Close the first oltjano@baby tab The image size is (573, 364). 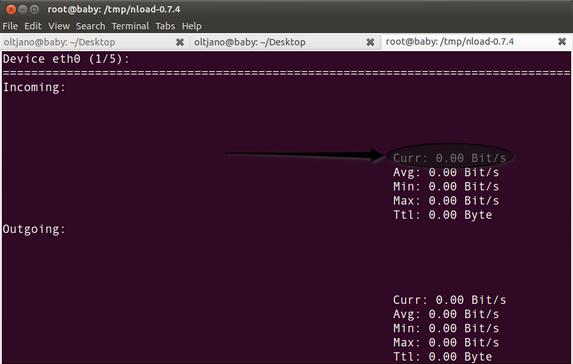coord(180,42)
